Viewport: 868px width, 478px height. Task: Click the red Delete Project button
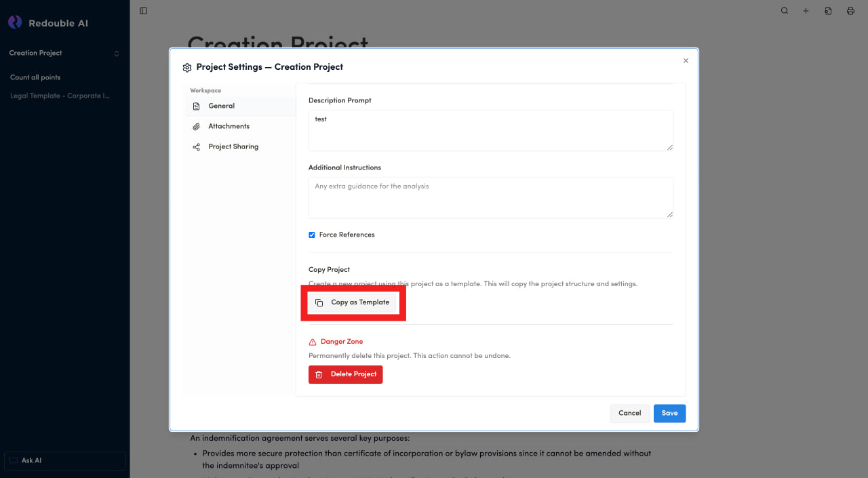tap(345, 375)
